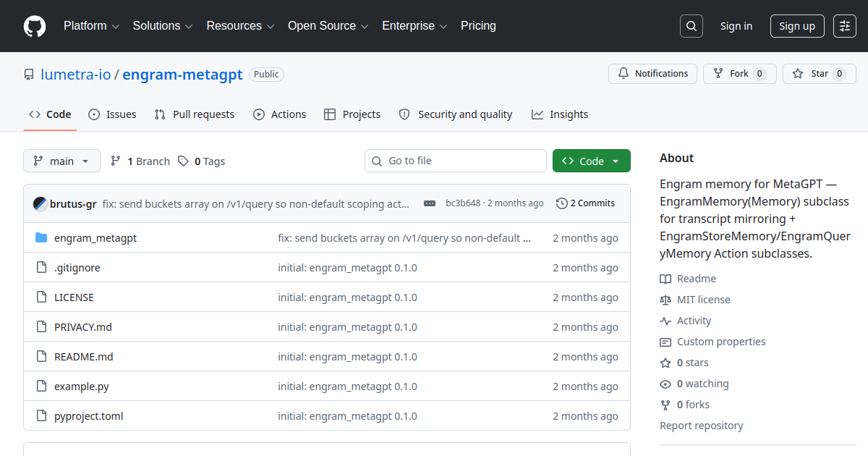The height and width of the screenshot is (456, 868).
Task: Open the Projects tab
Action: pos(352,114)
